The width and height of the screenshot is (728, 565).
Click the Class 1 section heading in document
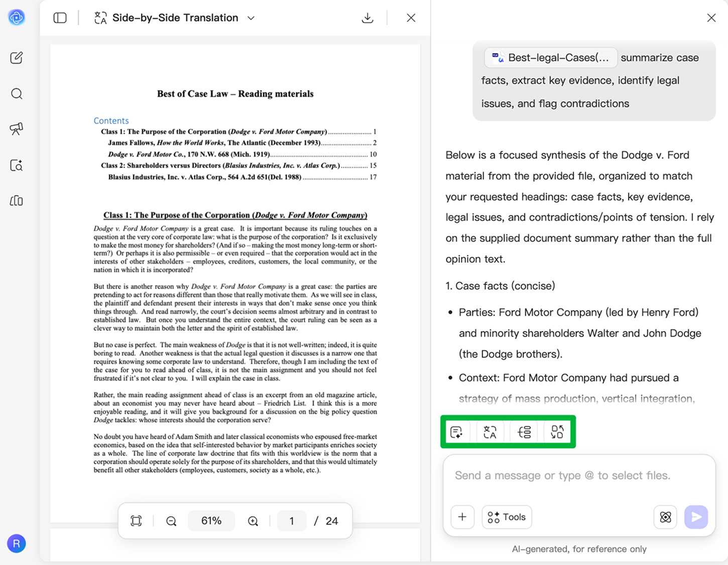click(x=235, y=215)
